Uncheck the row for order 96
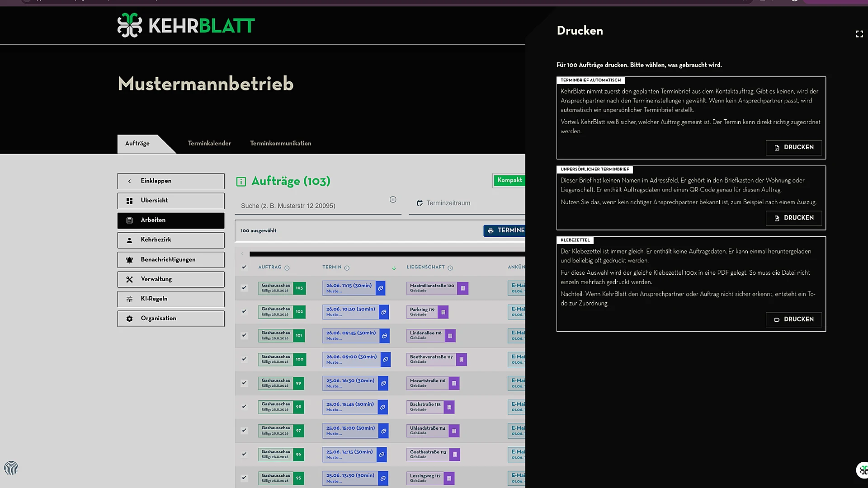The width and height of the screenshot is (868, 488). pyautogui.click(x=244, y=454)
